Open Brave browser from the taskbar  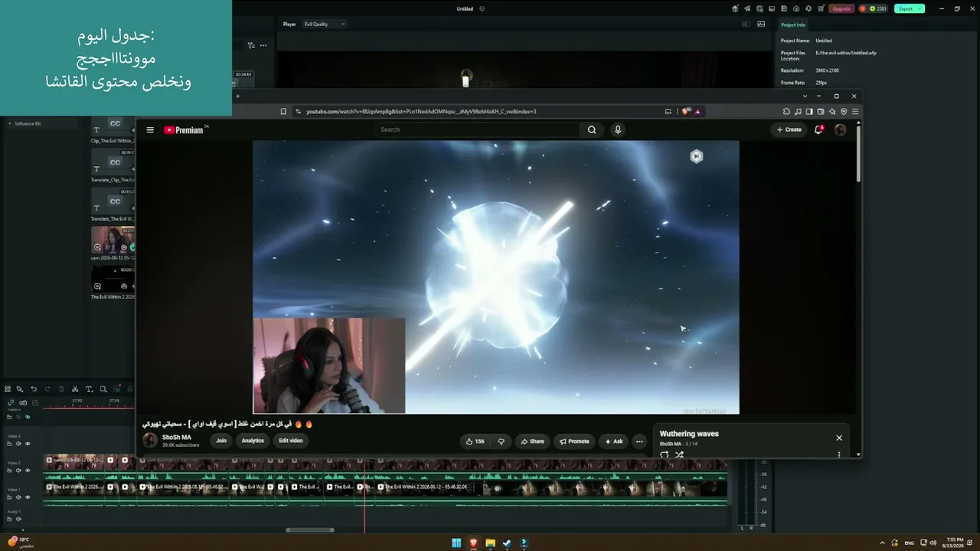473,543
